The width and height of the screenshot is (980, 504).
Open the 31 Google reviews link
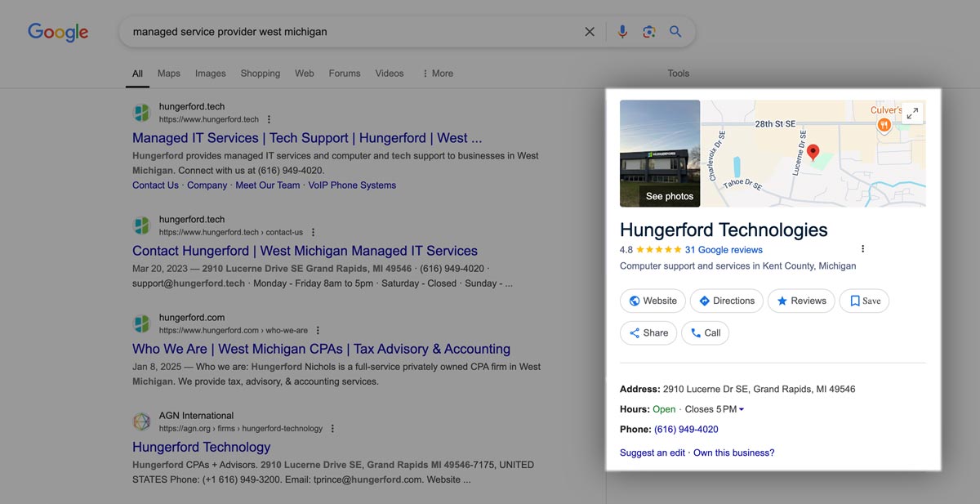(724, 250)
